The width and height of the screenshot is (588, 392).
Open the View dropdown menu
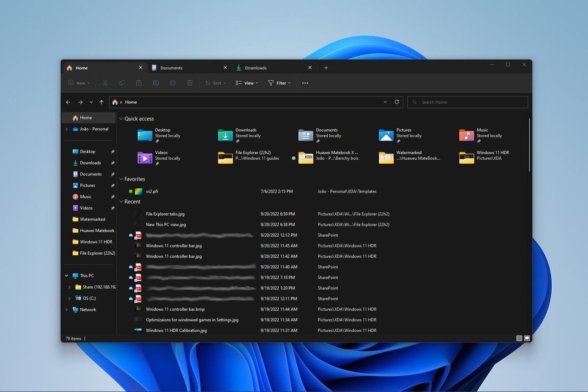tap(245, 83)
